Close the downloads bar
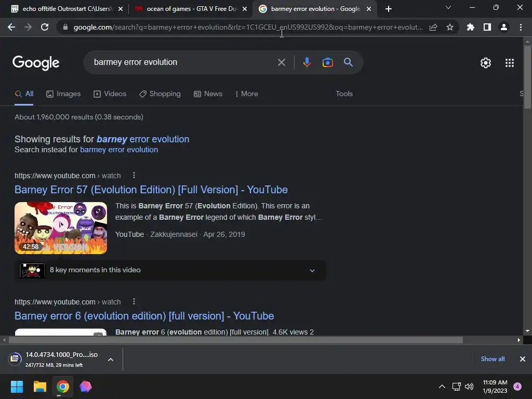This screenshot has height=399, width=532. 523,359
